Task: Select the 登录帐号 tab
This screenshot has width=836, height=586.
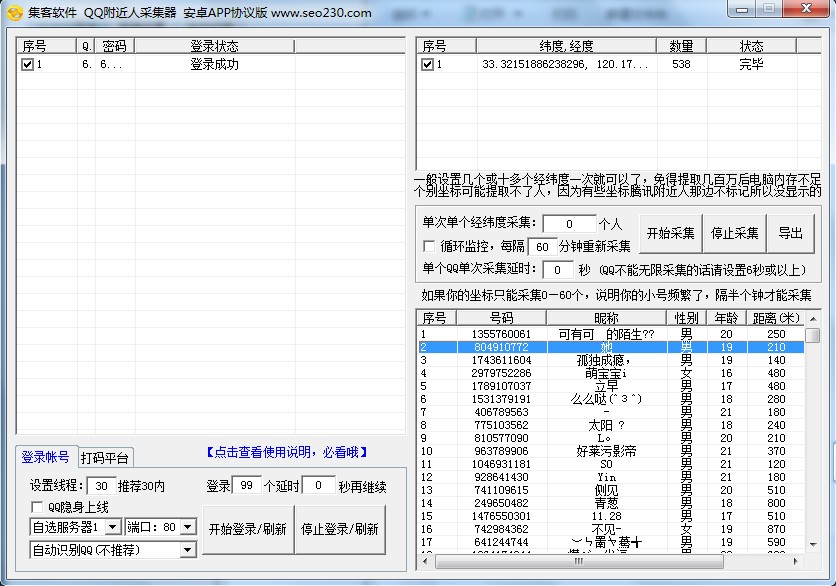Action: (45, 458)
